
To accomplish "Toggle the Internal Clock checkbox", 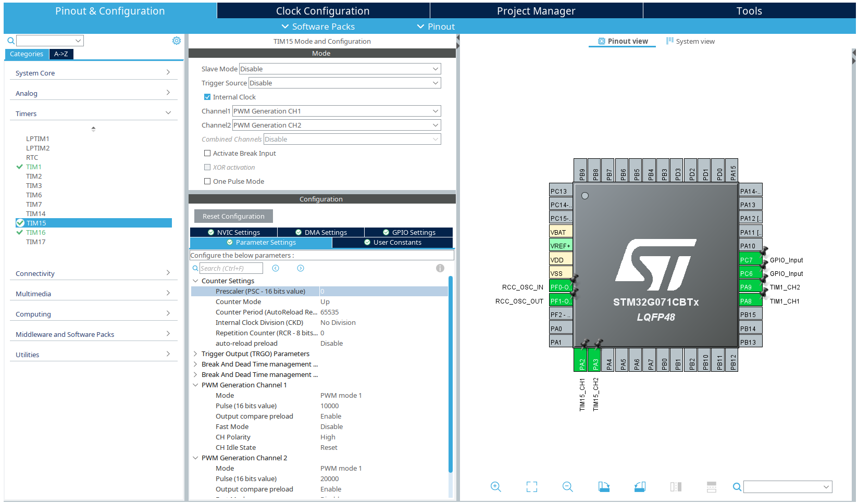I will 207,97.
